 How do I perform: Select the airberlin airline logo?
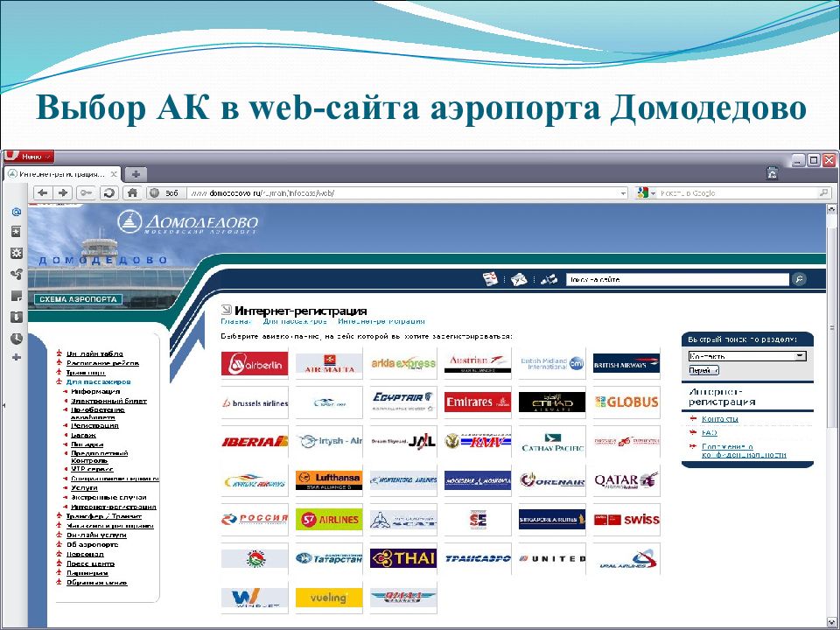click(x=255, y=364)
